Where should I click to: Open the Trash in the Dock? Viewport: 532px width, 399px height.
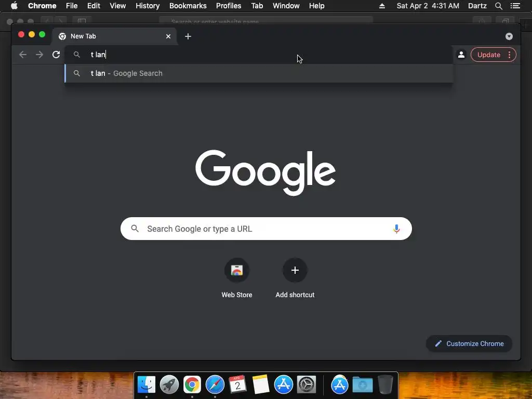(385, 385)
